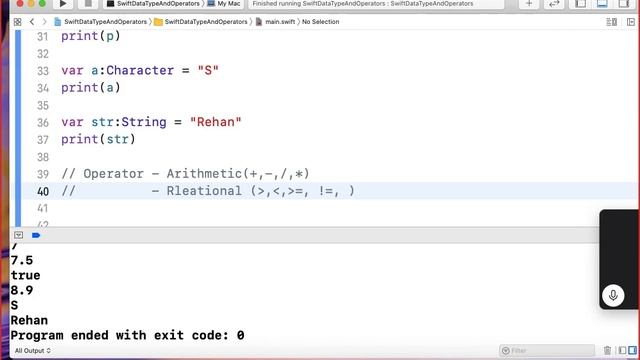
Task: Open the No Selection symbol breadcrumb
Action: click(x=320, y=22)
